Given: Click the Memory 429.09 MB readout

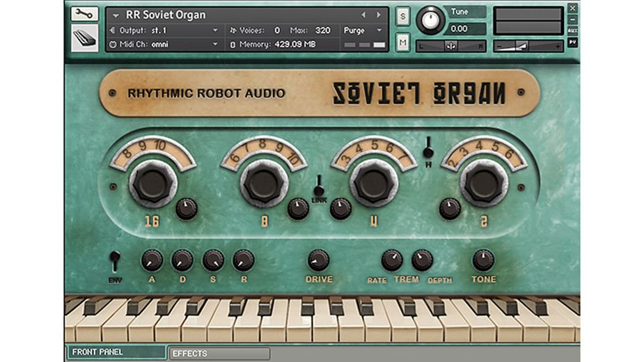Looking at the screenshot, I should (x=273, y=45).
